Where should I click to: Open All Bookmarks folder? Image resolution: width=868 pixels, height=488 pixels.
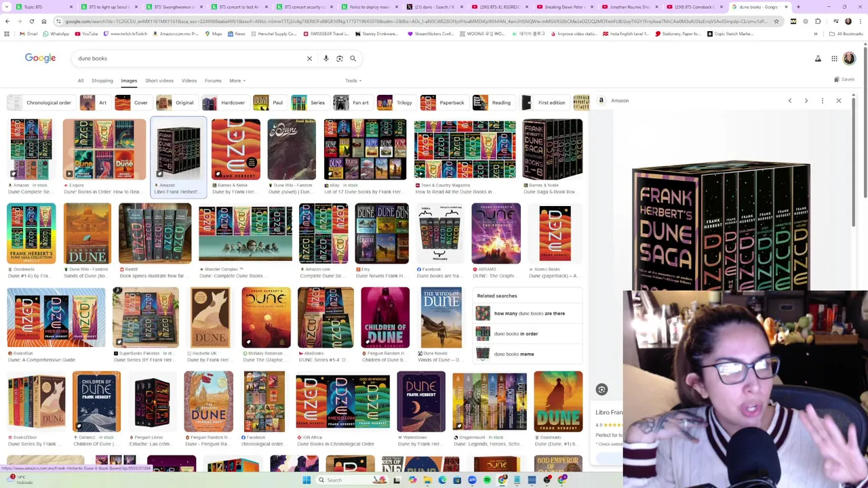pyautogui.click(x=846, y=34)
